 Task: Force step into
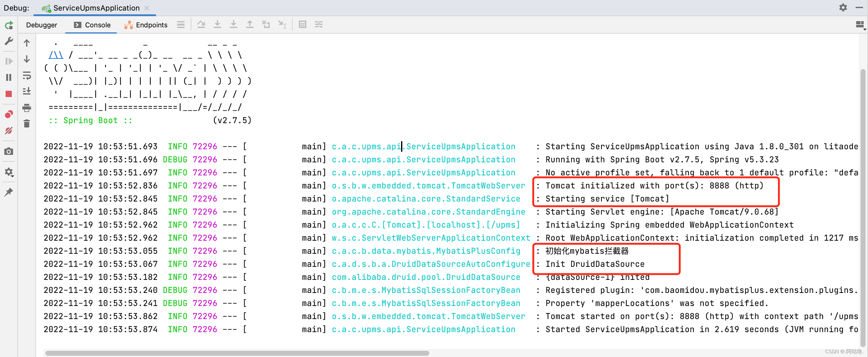coord(234,24)
